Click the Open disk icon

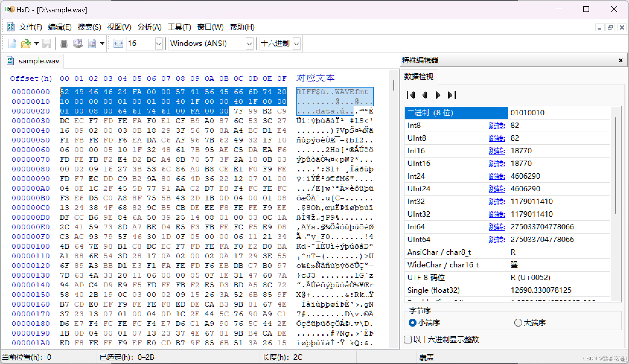coord(78,43)
